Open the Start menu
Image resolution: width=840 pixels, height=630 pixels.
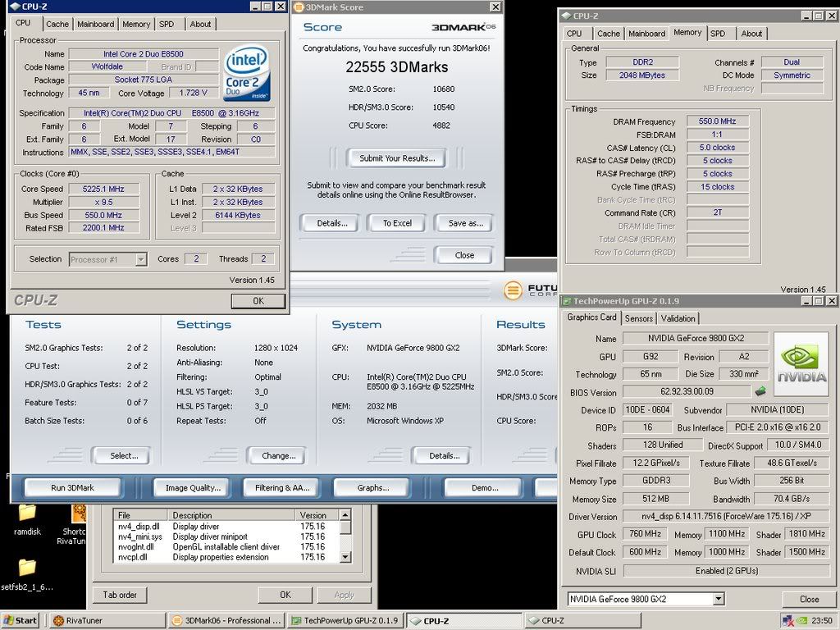point(21,620)
